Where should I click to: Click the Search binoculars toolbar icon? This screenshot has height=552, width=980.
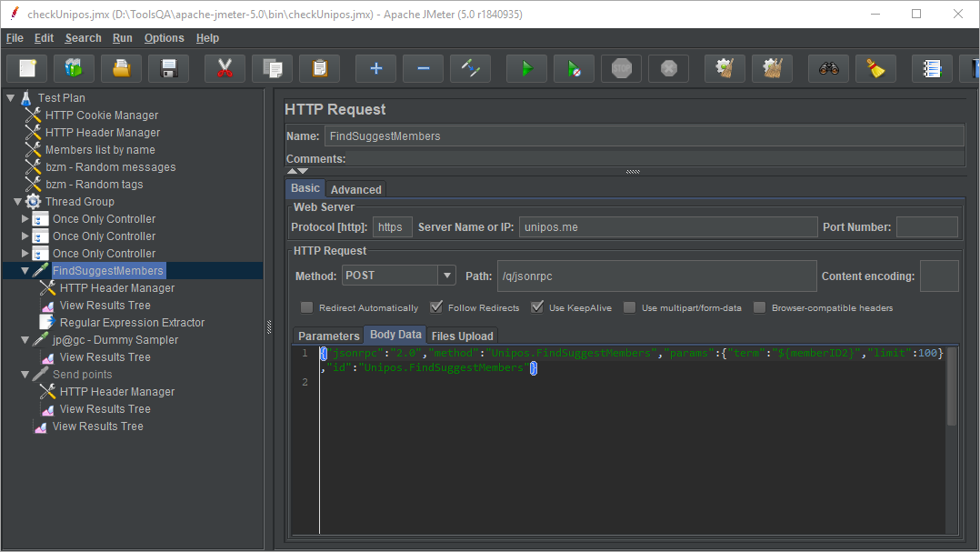(828, 69)
